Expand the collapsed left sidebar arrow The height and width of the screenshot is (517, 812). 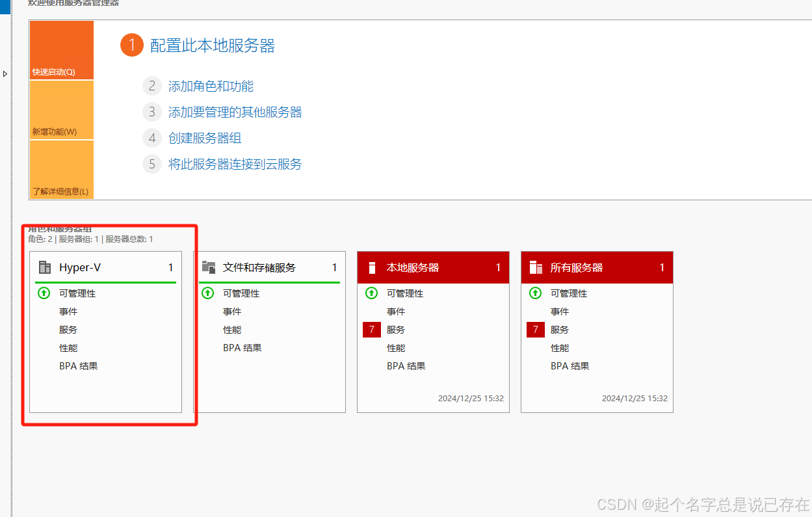pos(5,73)
